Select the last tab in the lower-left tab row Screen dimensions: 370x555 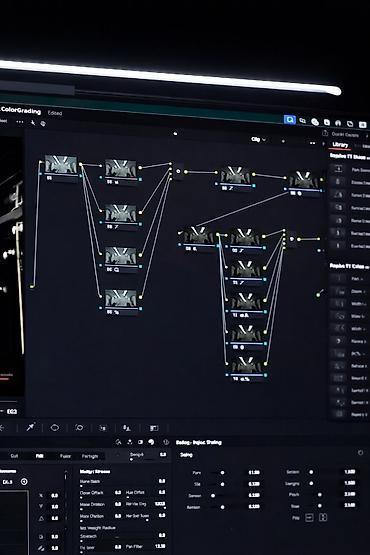click(90, 456)
